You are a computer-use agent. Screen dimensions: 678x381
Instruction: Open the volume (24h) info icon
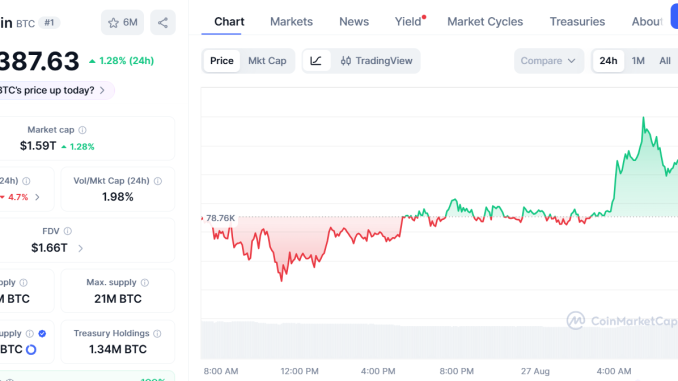26,181
